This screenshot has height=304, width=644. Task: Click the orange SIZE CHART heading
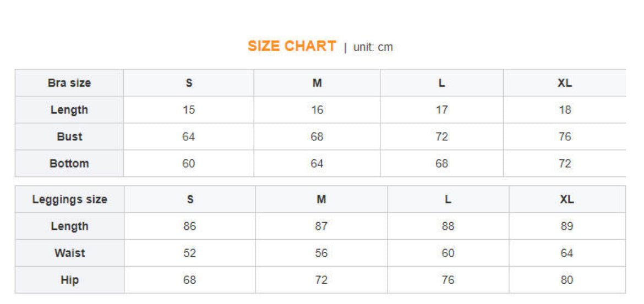click(292, 46)
